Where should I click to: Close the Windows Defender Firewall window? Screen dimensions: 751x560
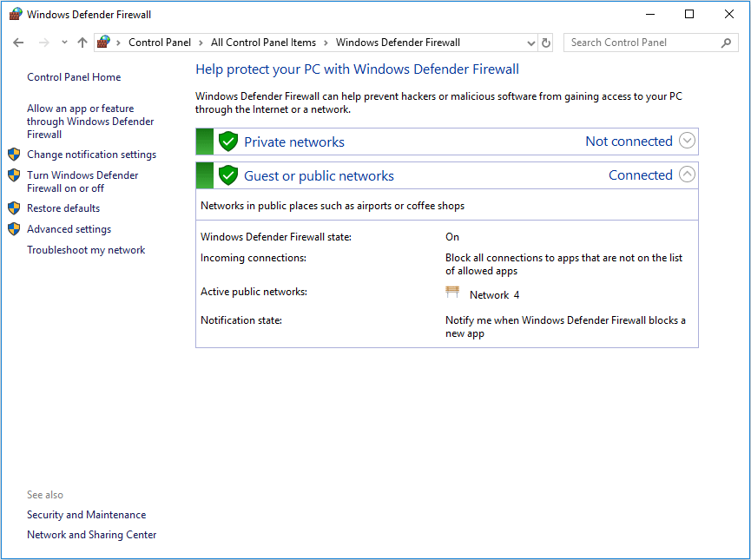[729, 15]
